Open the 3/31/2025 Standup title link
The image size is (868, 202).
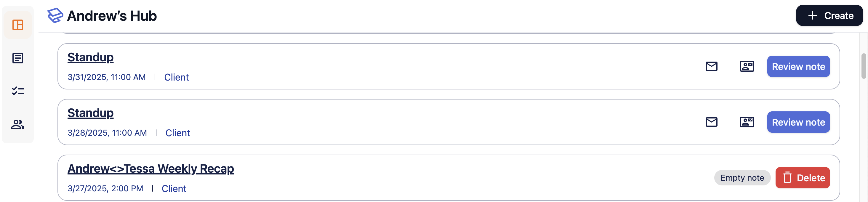pos(90,57)
